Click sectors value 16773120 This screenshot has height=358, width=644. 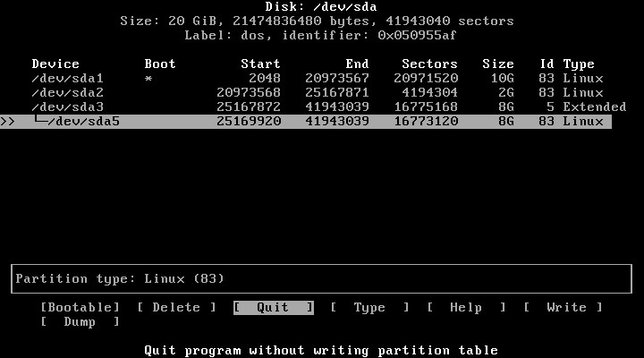click(426, 121)
